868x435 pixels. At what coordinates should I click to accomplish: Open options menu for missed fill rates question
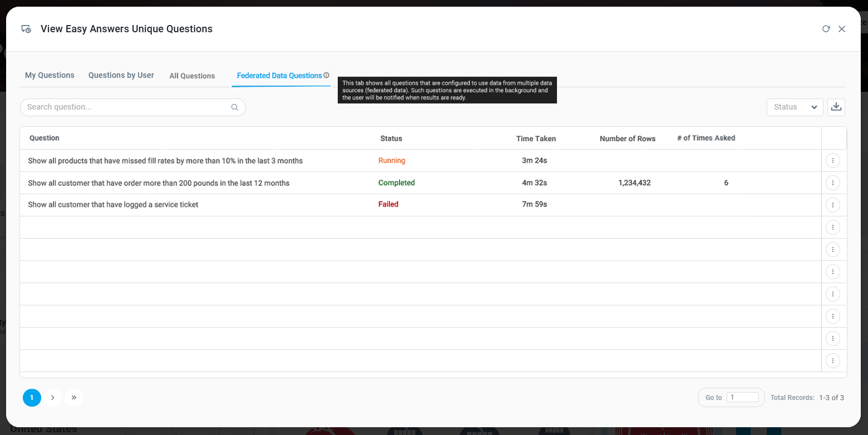coord(833,161)
